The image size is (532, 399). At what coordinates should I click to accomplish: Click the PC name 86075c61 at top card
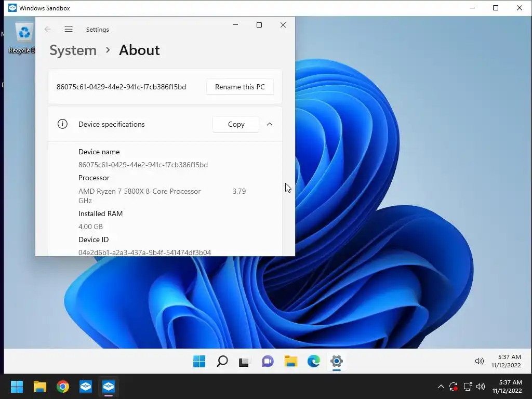(121, 87)
